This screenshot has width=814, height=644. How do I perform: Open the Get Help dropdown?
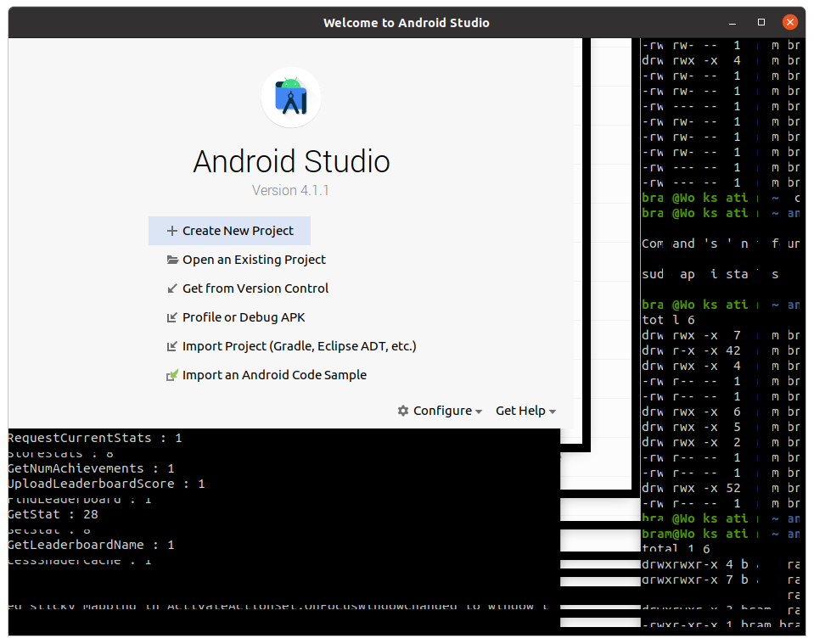point(526,411)
